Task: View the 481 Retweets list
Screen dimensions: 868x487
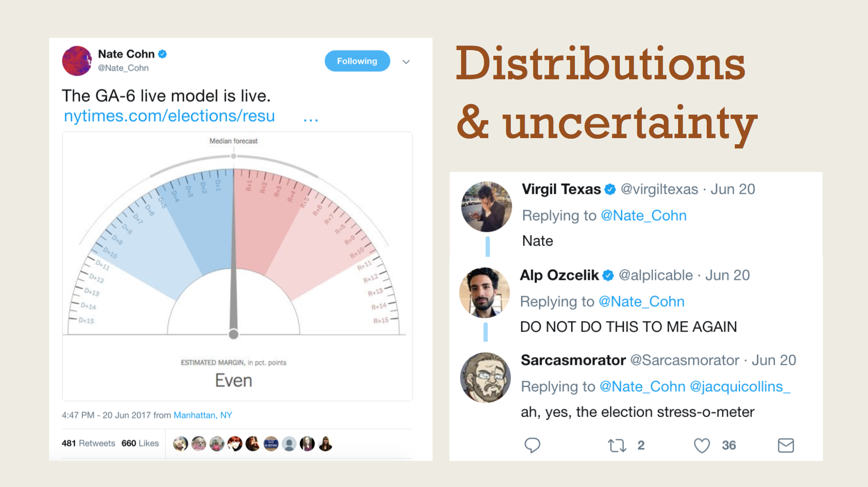Action: 89,443
